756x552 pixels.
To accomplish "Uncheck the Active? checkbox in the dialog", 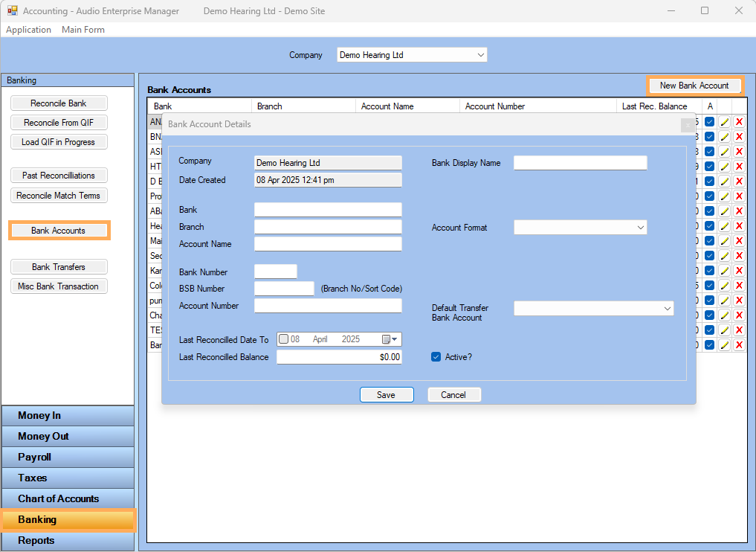I will [436, 357].
